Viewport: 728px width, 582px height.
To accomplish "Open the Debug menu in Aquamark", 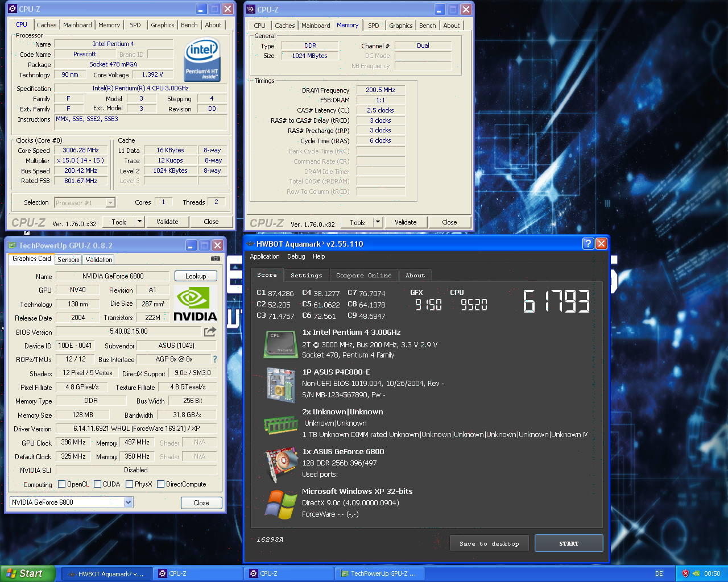I will (x=296, y=256).
